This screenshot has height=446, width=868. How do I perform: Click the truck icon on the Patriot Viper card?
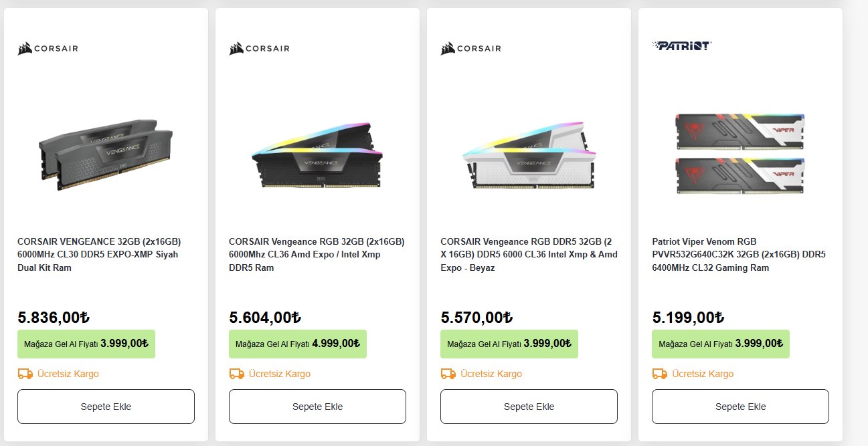(660, 374)
